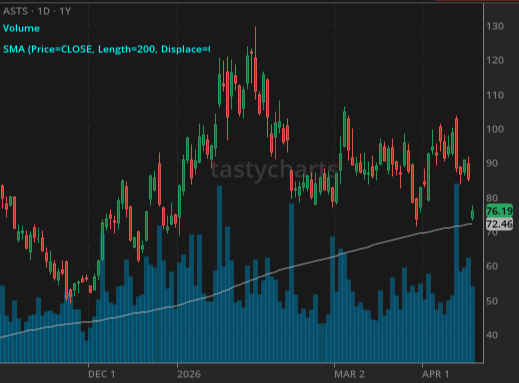Select the DEC 1 date axis label
This screenshot has height=383, width=519.
(102, 374)
